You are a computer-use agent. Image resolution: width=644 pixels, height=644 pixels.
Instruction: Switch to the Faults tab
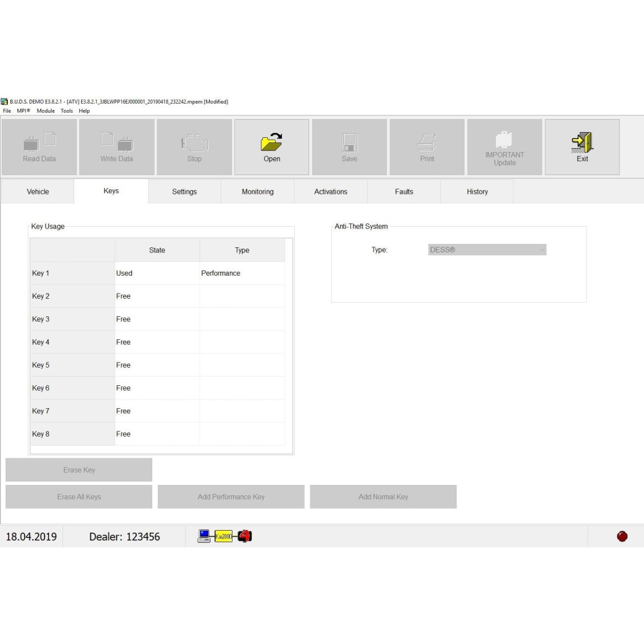point(404,192)
